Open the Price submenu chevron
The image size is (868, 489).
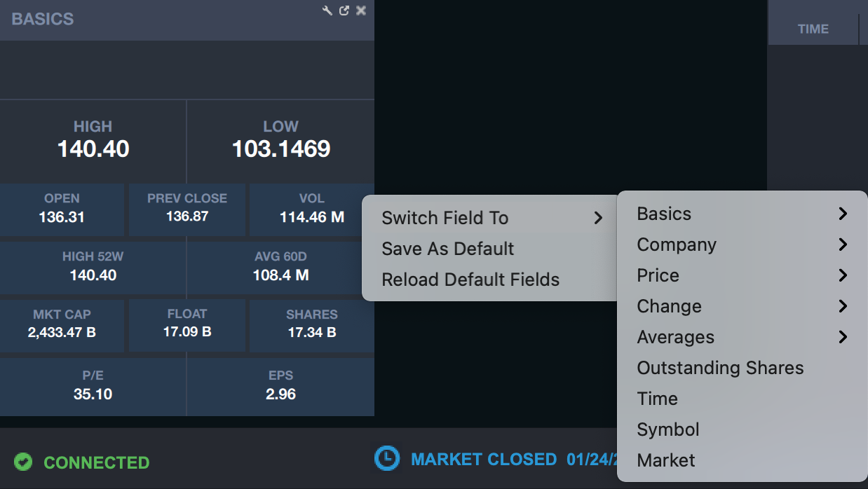pos(843,275)
